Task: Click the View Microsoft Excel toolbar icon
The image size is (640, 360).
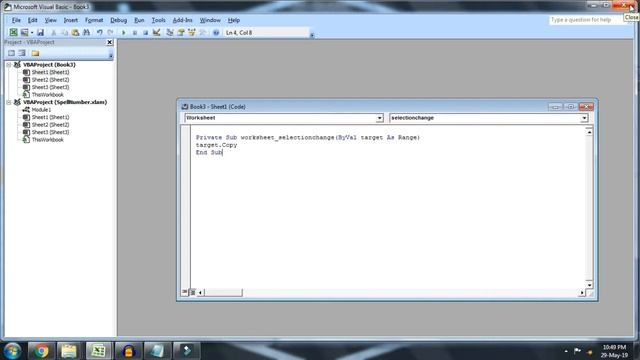Action: (x=13, y=32)
